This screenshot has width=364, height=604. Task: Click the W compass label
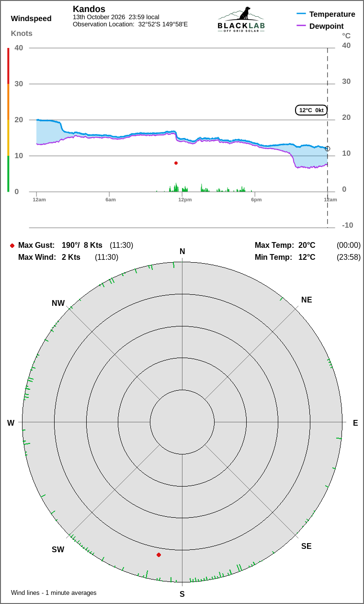(x=11, y=423)
